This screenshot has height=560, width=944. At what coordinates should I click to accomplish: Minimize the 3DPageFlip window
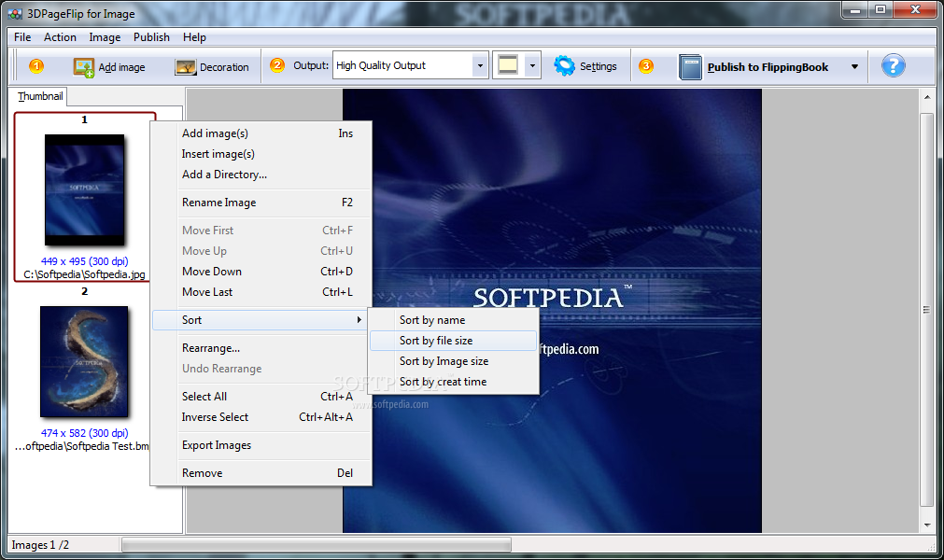pyautogui.click(x=854, y=9)
